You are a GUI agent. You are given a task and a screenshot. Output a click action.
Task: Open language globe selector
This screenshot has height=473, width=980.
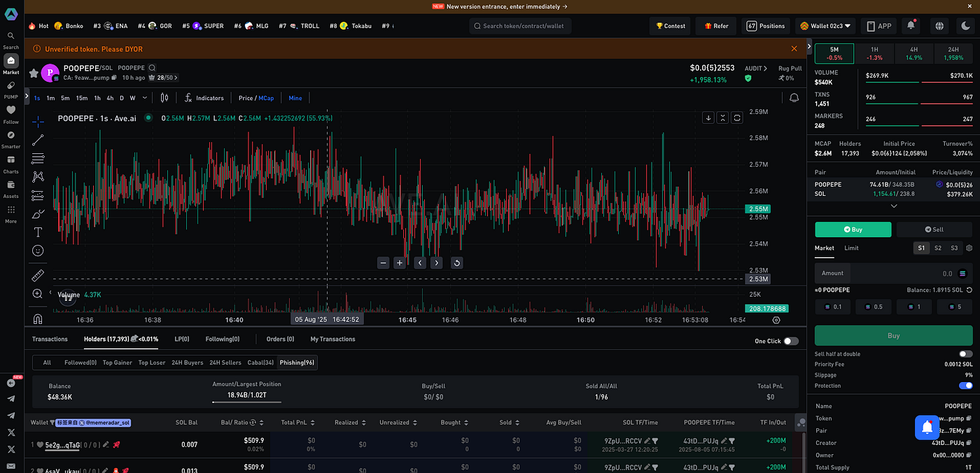(x=939, y=26)
